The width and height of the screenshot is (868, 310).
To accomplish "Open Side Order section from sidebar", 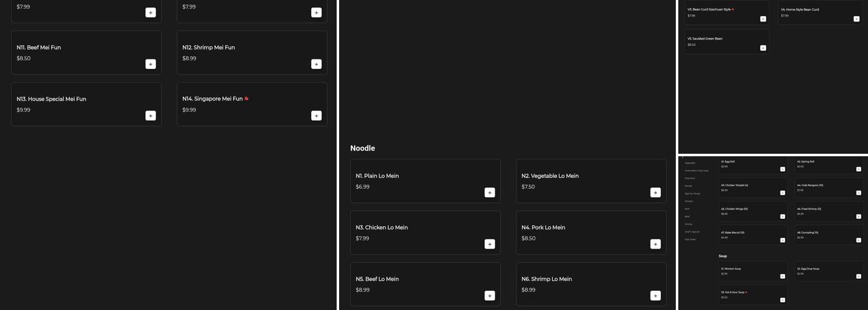I will (691, 239).
